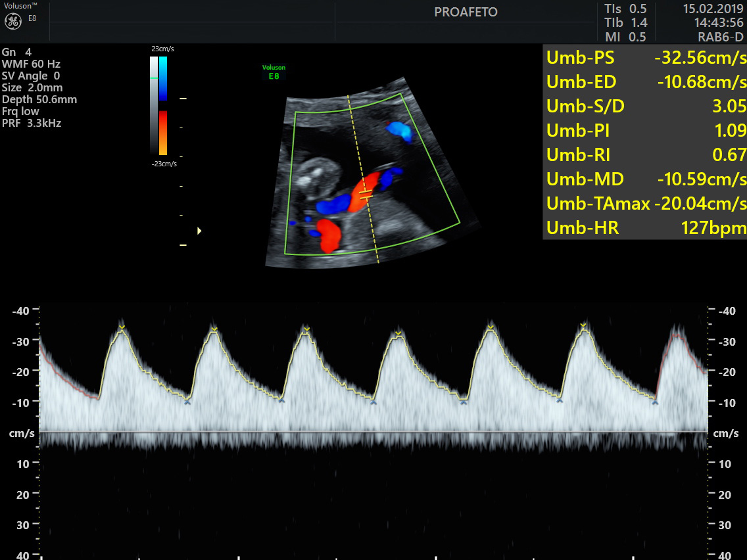The image size is (747, 560).
Task: Click the first yellow peak systolic marker
Action: tap(122, 327)
